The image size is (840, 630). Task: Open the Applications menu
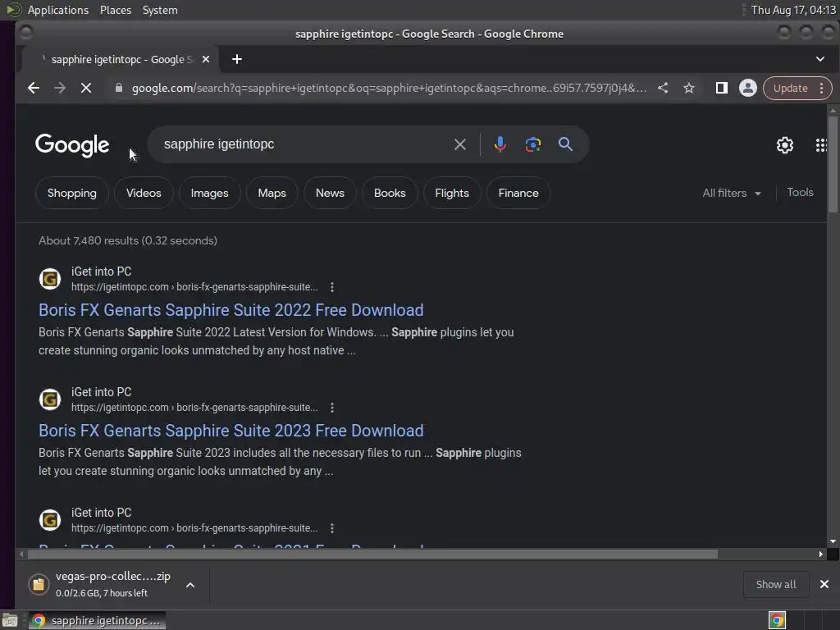click(58, 10)
